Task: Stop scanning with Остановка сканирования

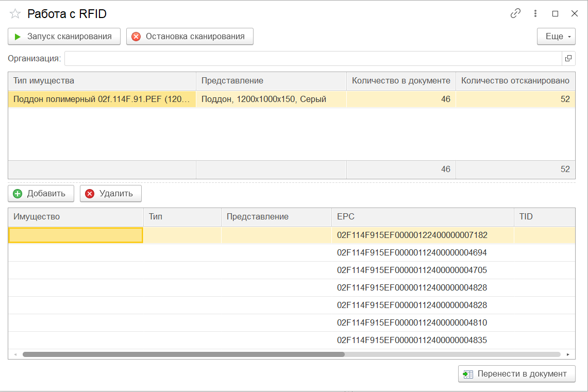Action: [190, 37]
